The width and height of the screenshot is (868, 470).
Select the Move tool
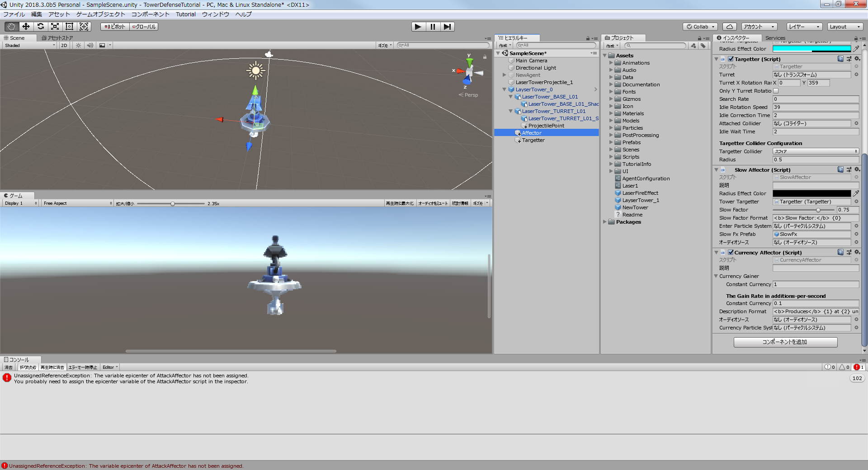pos(26,27)
